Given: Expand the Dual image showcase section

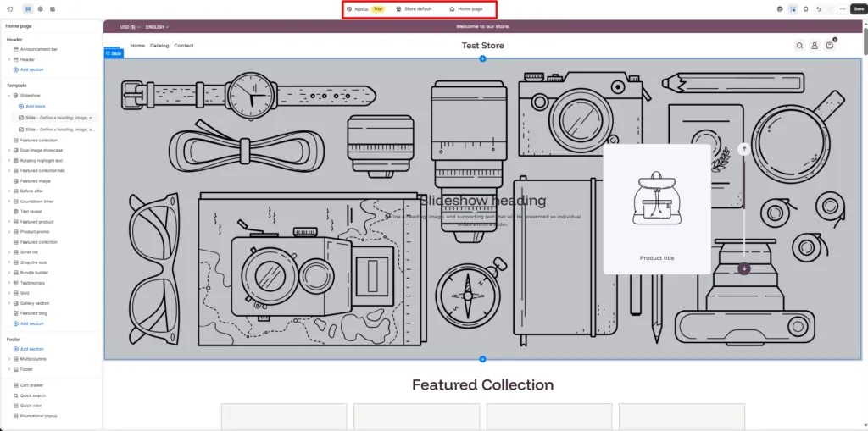Looking at the screenshot, I should tap(9, 150).
